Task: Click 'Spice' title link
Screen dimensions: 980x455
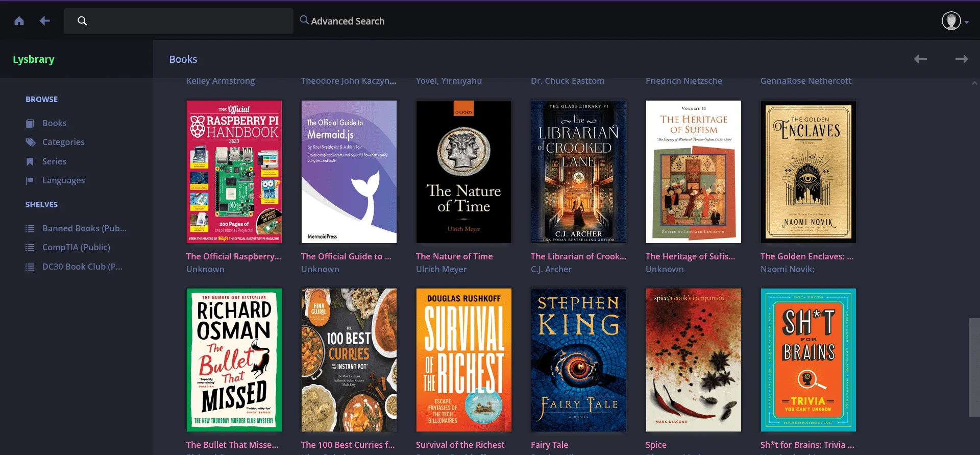Action: 656,445
